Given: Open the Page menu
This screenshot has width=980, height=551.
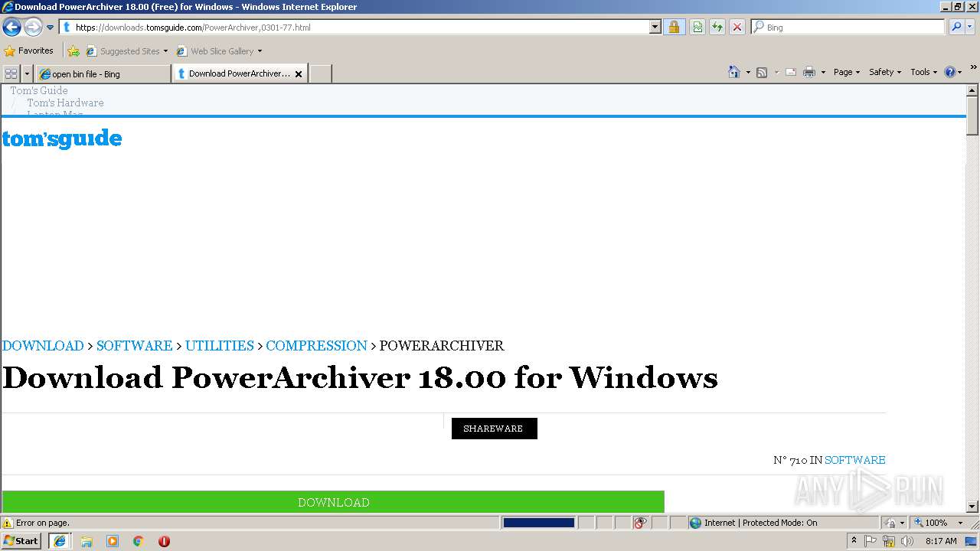Looking at the screenshot, I should 846,72.
